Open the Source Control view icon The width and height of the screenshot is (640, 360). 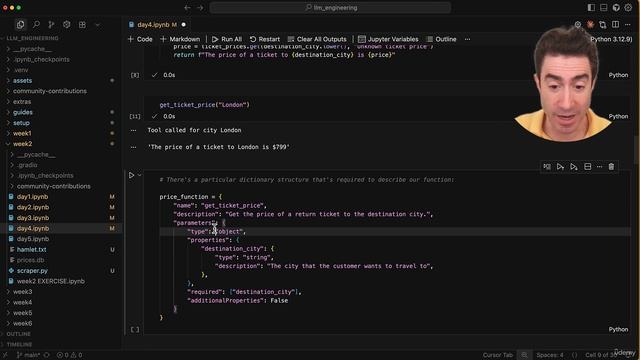click(51, 24)
